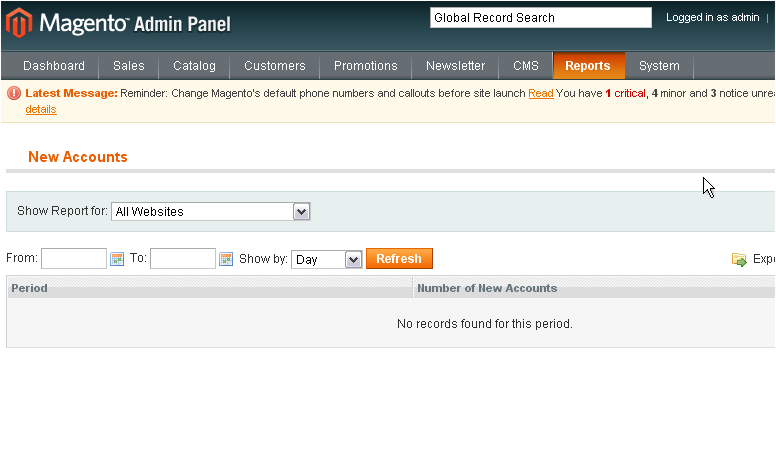Focus the Global Record Search field
776x450 pixels.
(x=540, y=18)
